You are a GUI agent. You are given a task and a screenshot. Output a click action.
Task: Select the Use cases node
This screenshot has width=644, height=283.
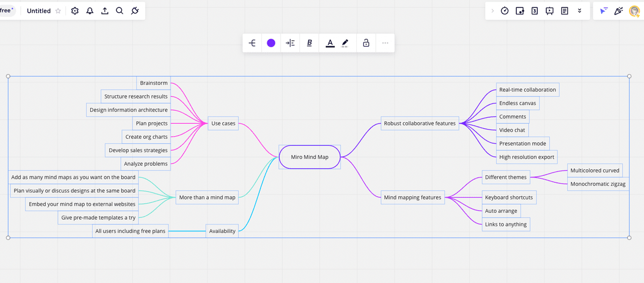tap(223, 123)
